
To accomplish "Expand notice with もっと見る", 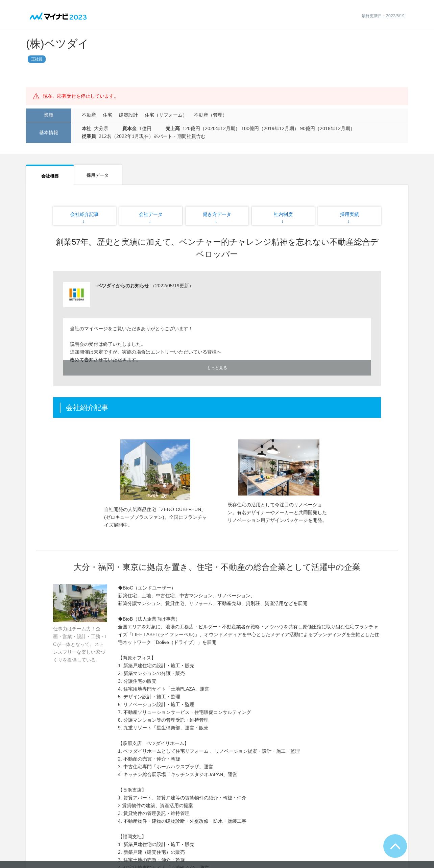I will point(217,368).
